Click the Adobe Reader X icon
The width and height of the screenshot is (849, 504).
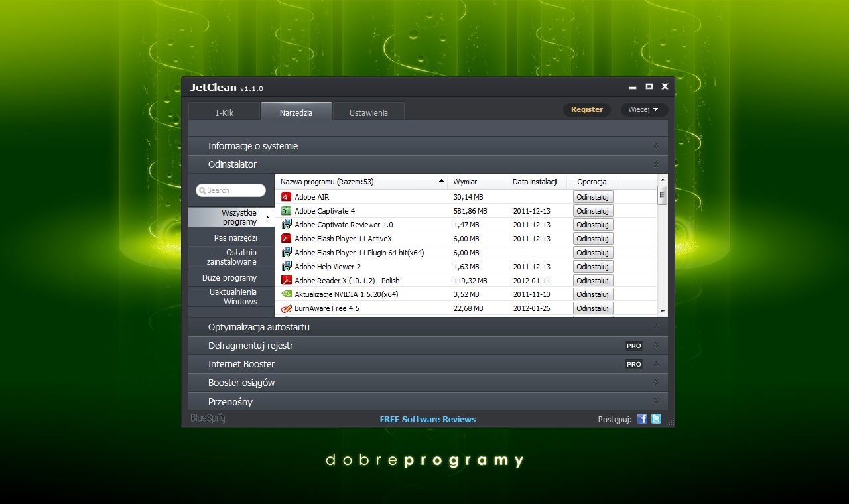[x=287, y=281]
